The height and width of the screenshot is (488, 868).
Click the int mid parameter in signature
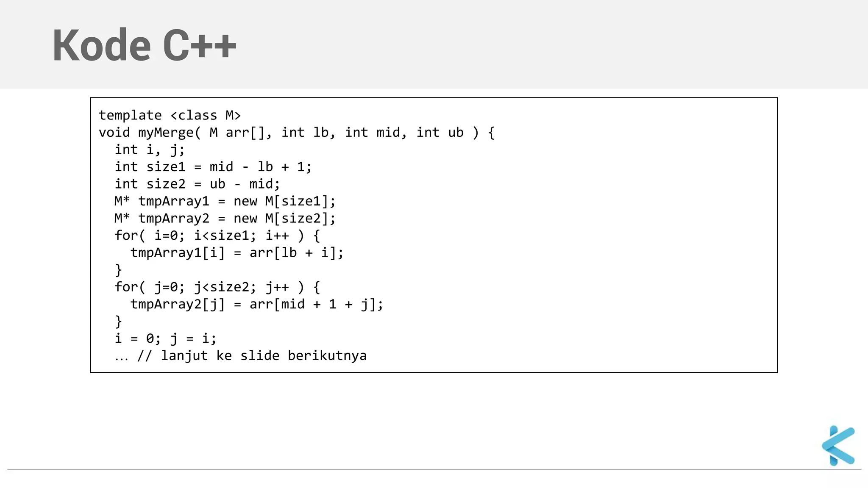[373, 133]
